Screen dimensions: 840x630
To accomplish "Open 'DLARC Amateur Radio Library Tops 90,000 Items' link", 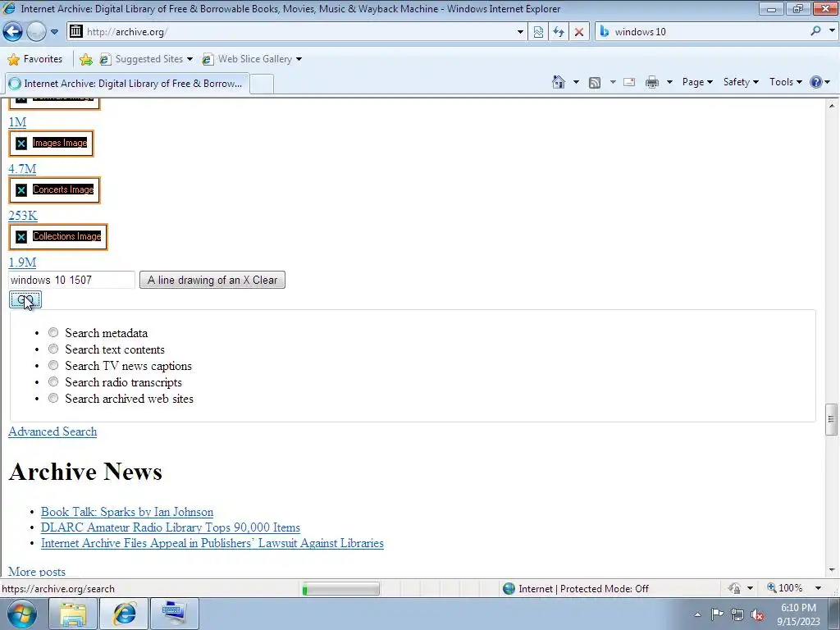I will tap(171, 527).
